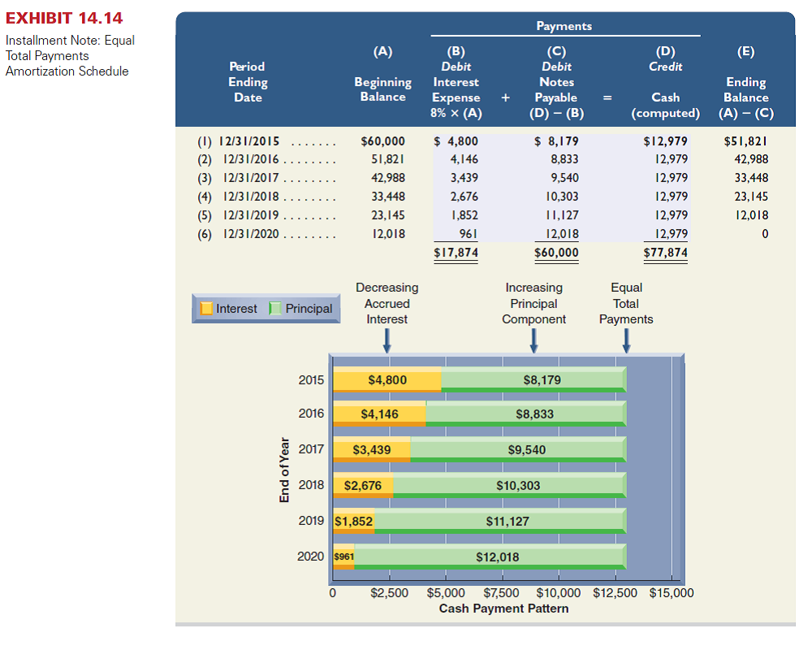Click the green Principal legend swatch
This screenshot has height=650, width=812.
pyautogui.click(x=275, y=309)
